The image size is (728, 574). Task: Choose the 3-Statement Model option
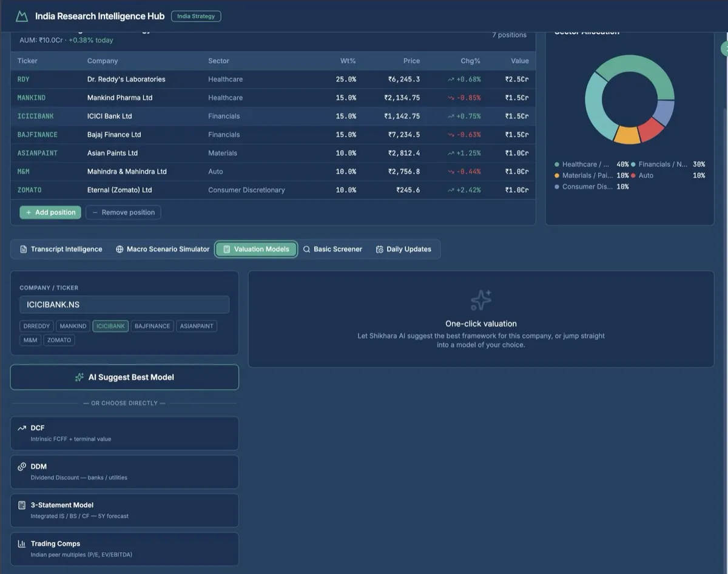point(124,510)
